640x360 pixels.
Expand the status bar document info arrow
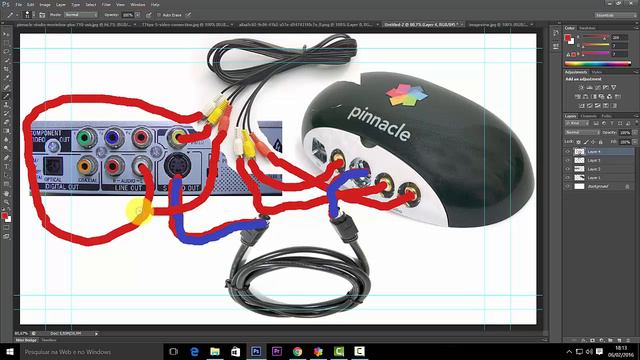pyautogui.click(x=96, y=333)
